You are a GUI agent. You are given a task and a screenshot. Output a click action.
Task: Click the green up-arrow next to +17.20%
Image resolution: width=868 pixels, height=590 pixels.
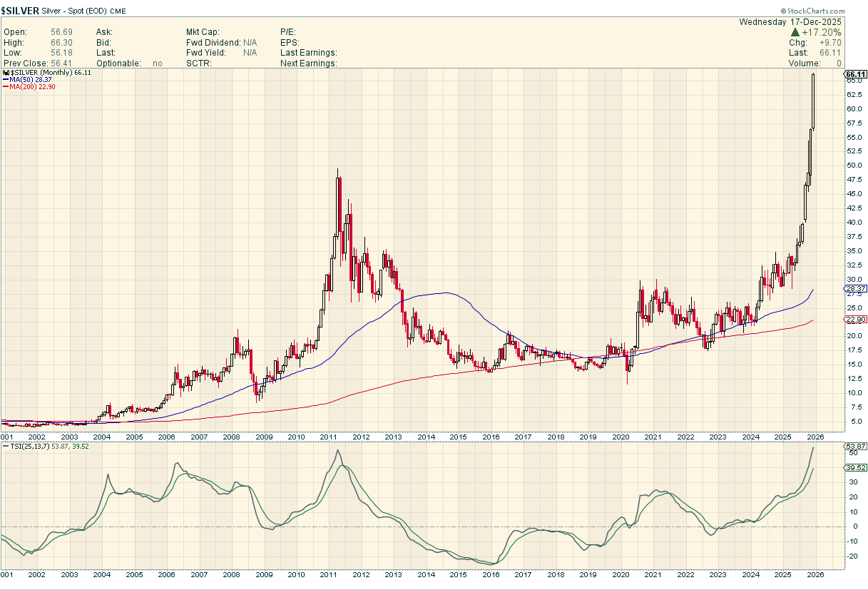click(x=794, y=33)
